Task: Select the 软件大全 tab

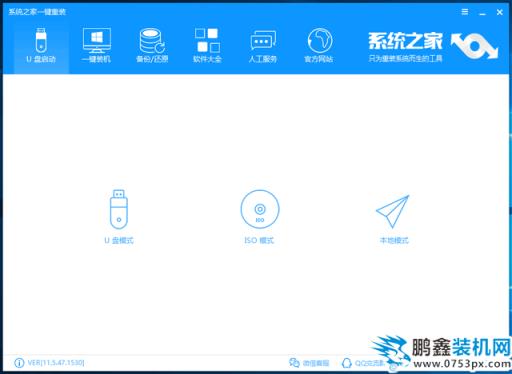Action: click(x=207, y=46)
